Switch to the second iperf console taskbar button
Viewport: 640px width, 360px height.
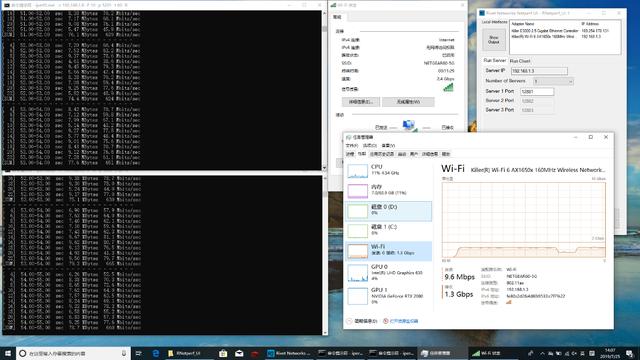[392, 353]
